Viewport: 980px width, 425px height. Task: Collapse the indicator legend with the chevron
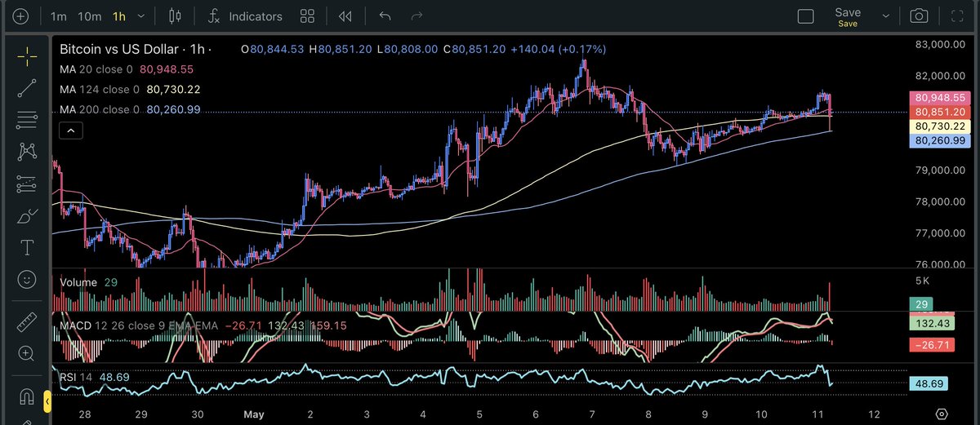point(70,130)
